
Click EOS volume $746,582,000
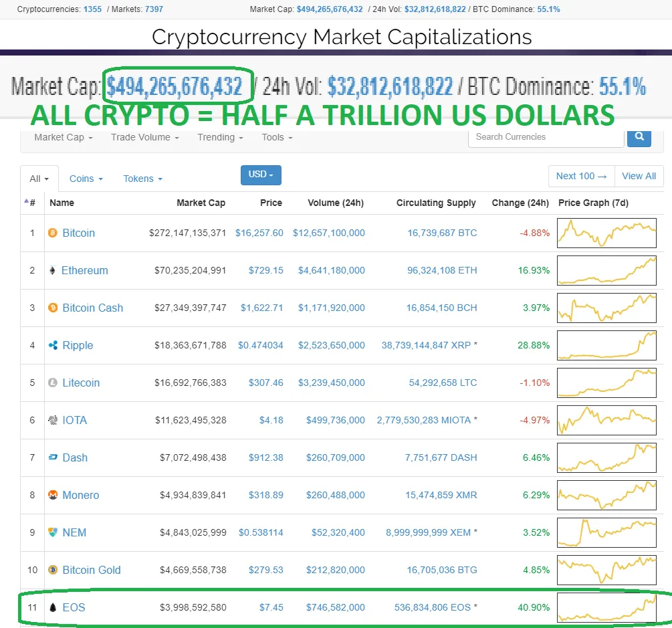[336, 607]
